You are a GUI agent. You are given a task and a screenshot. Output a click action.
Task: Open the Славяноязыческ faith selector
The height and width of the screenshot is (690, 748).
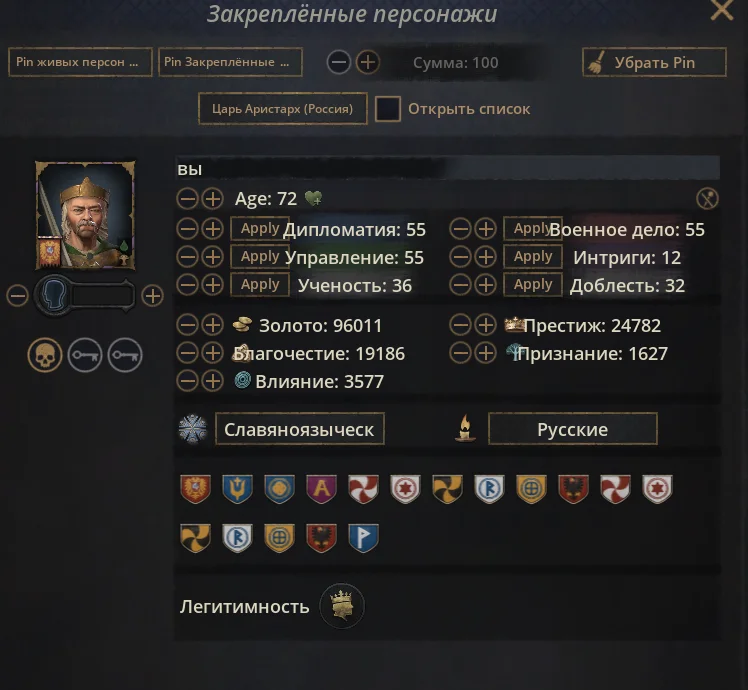[x=300, y=429]
